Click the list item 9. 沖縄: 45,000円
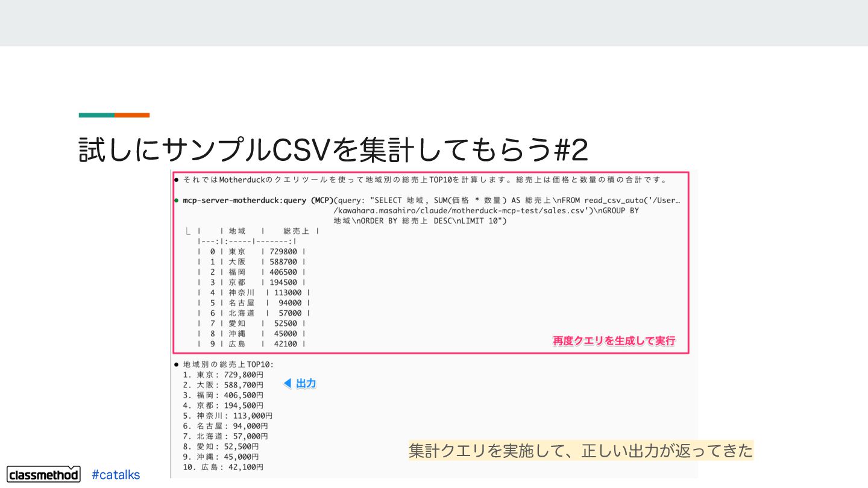 tap(221, 457)
